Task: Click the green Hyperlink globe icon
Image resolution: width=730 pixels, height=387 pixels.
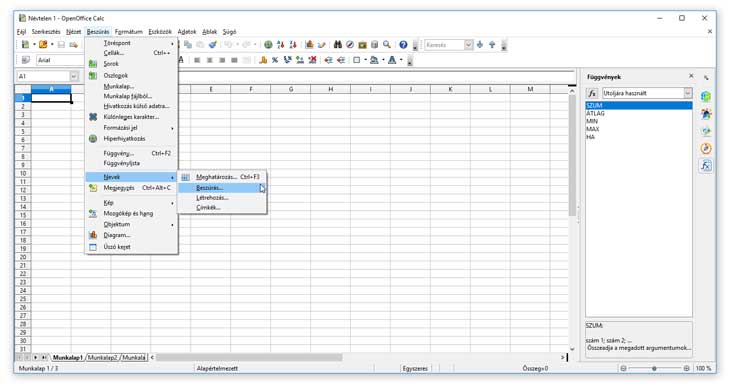Action: 268,45
